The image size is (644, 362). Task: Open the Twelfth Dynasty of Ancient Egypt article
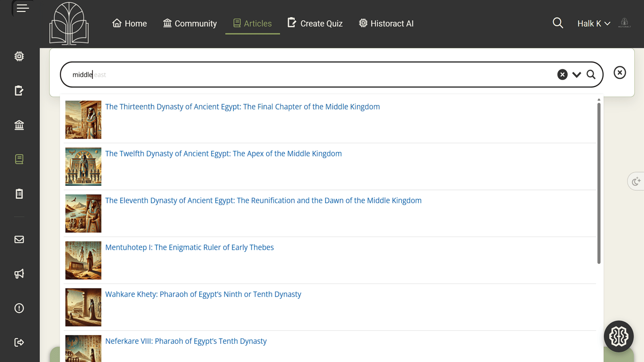223,153
